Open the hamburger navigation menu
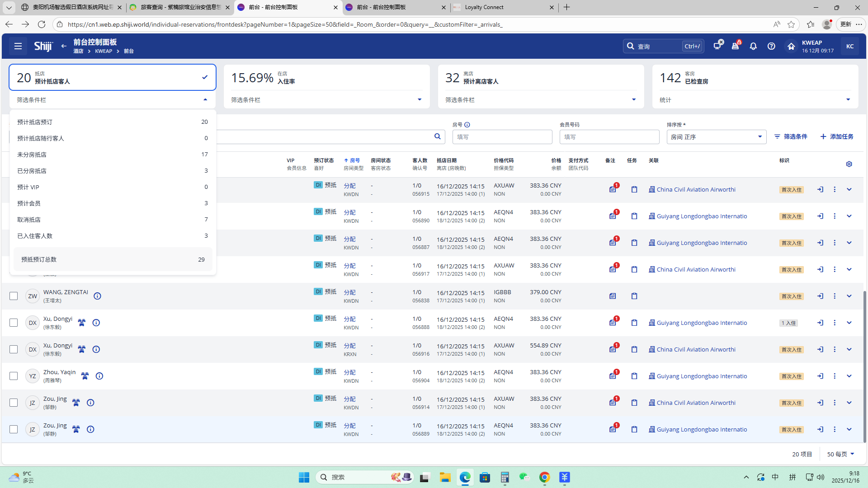 (18, 46)
